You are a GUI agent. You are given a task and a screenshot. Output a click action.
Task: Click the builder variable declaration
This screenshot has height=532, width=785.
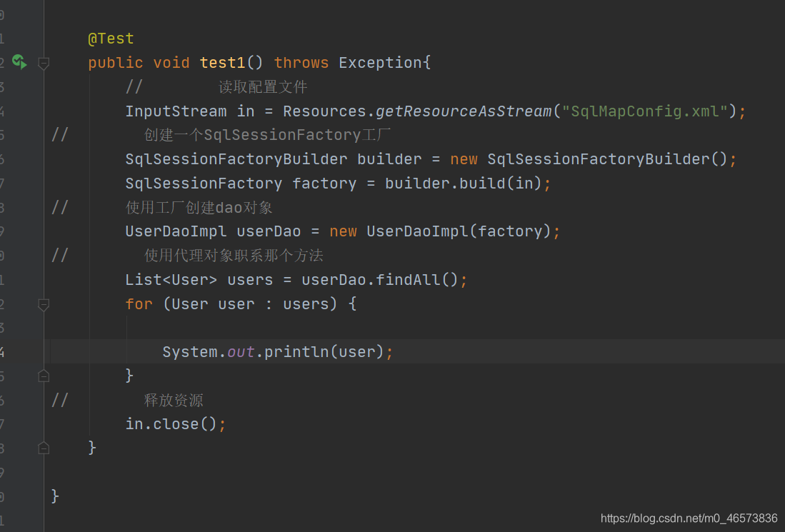click(389, 159)
